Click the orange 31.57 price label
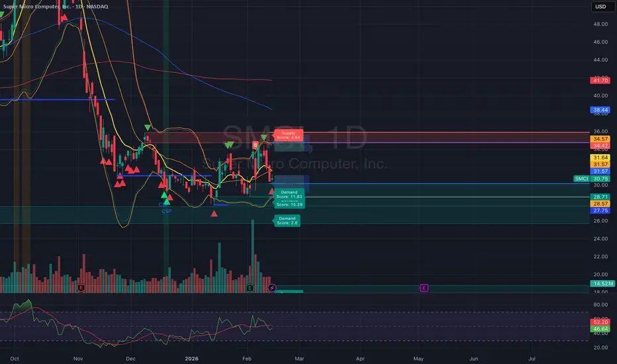The image size is (617, 364). 600,164
